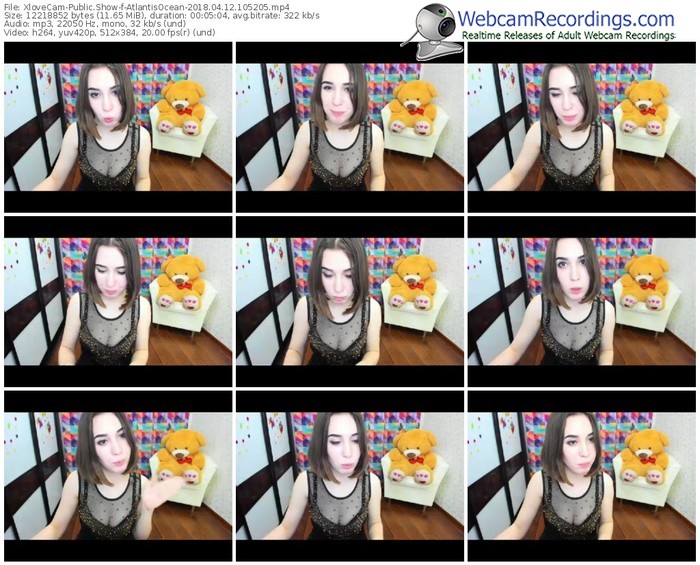Viewport: 700px width, 565px height.
Task: Open the first thumbnail in the top row
Action: tap(117, 127)
